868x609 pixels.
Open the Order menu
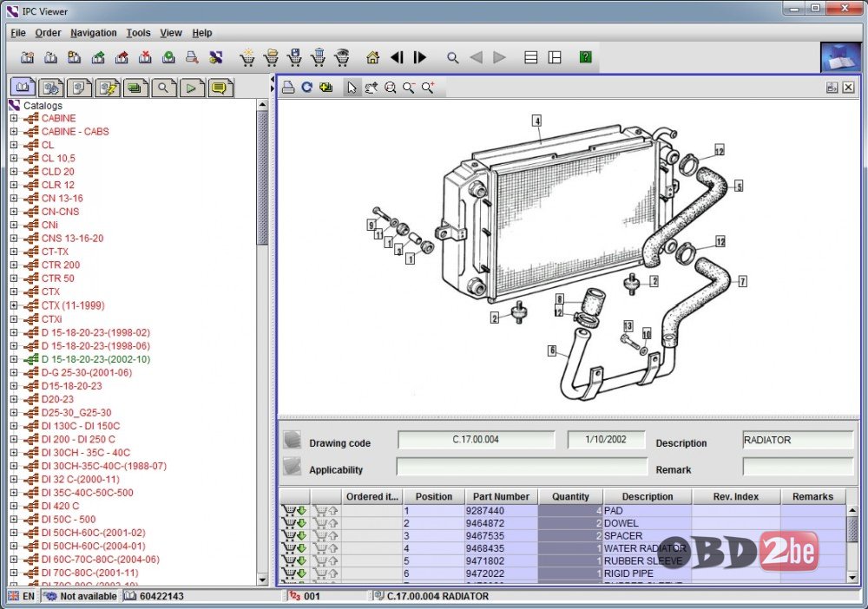(48, 33)
